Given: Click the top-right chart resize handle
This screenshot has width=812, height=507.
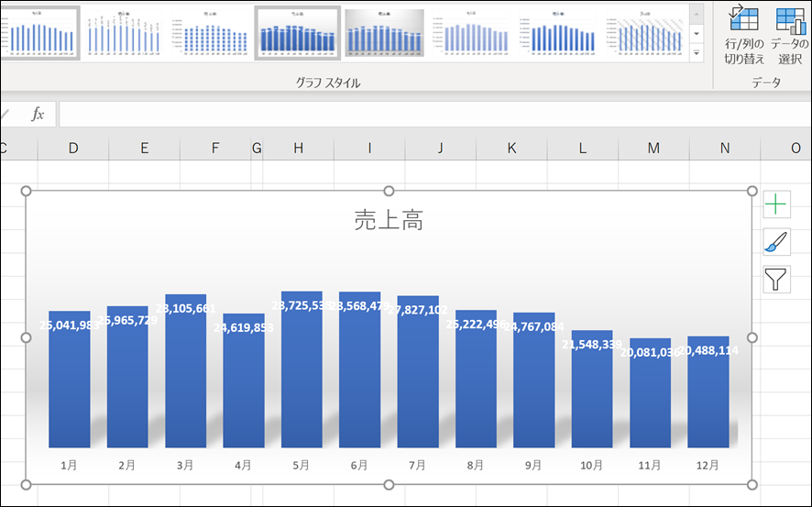Looking at the screenshot, I should (x=752, y=191).
